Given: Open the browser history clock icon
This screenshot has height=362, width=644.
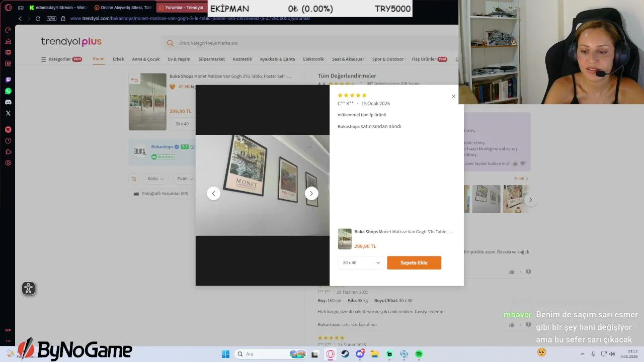Looking at the screenshot, I should 8,141.
